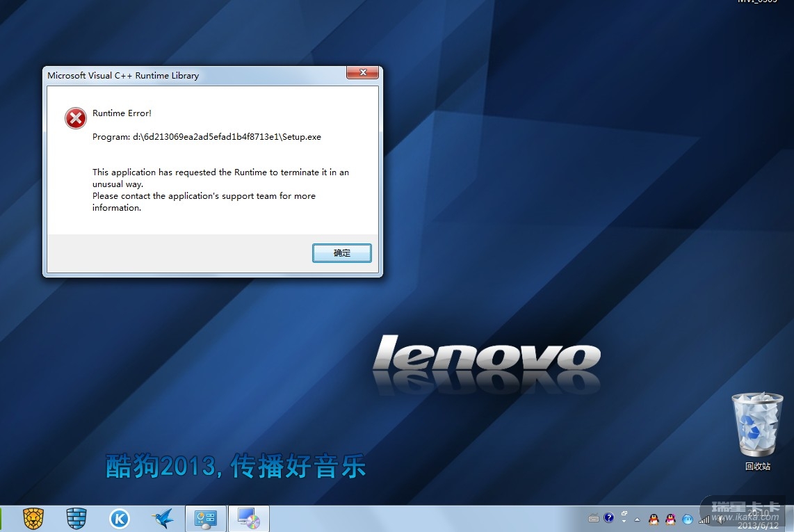The image size is (794, 532).
Task: Switch to the control panel taskbar window
Action: tap(206, 519)
